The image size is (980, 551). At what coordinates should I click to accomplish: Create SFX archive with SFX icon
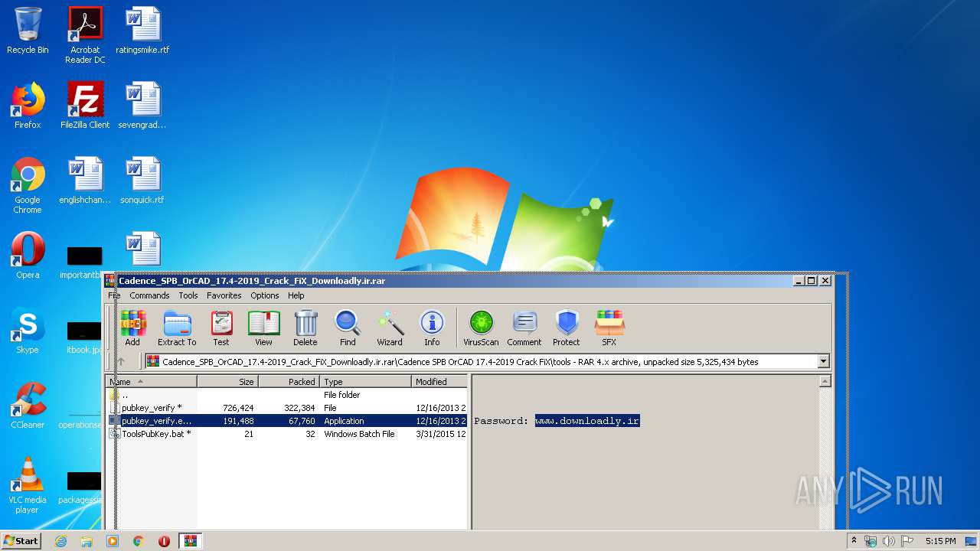pyautogui.click(x=609, y=328)
